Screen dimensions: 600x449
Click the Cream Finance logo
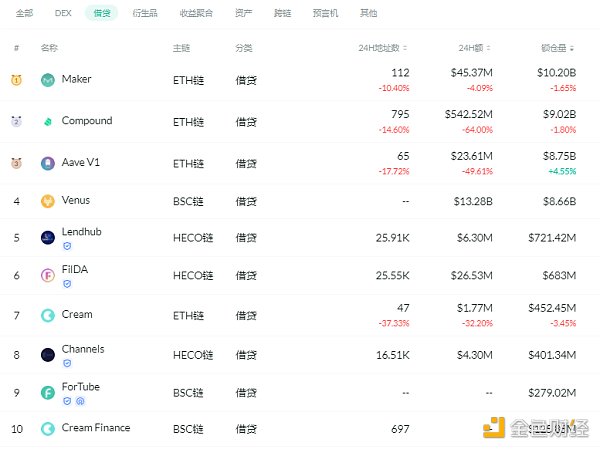tap(47, 429)
